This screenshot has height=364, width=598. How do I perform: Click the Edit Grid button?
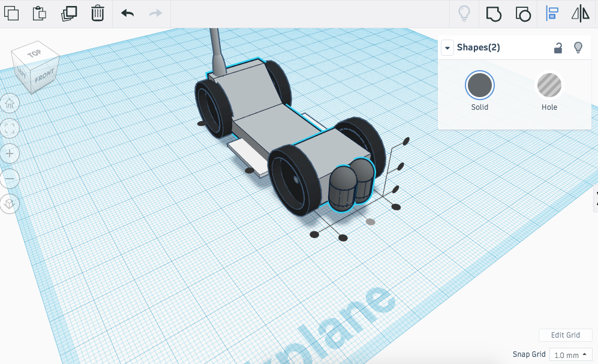[565, 335]
